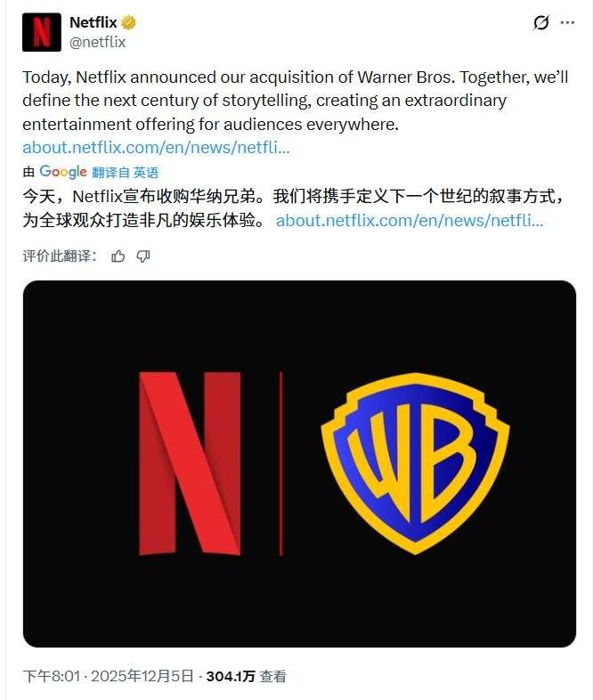
Task: Click the English tweet body text
Action: coord(296,101)
